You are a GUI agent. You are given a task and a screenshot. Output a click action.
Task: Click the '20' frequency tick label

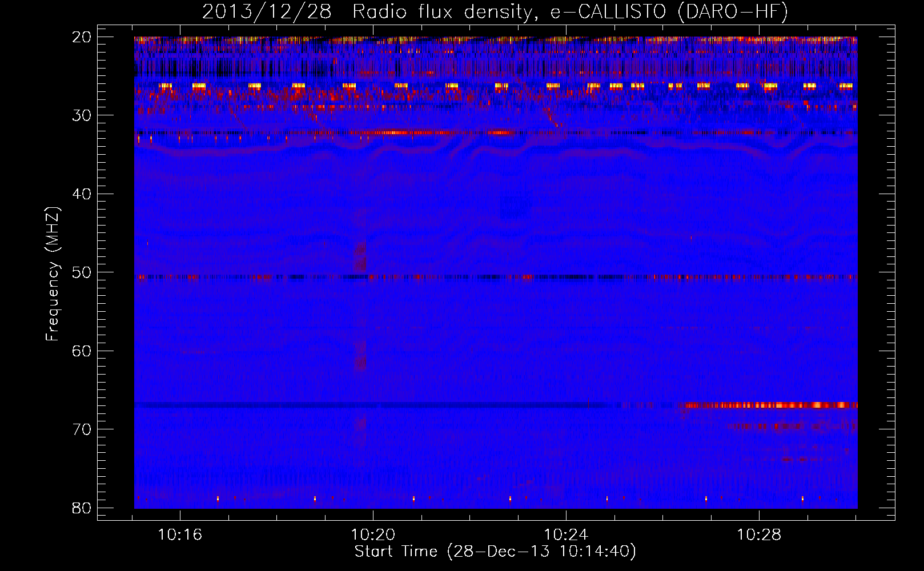point(82,37)
